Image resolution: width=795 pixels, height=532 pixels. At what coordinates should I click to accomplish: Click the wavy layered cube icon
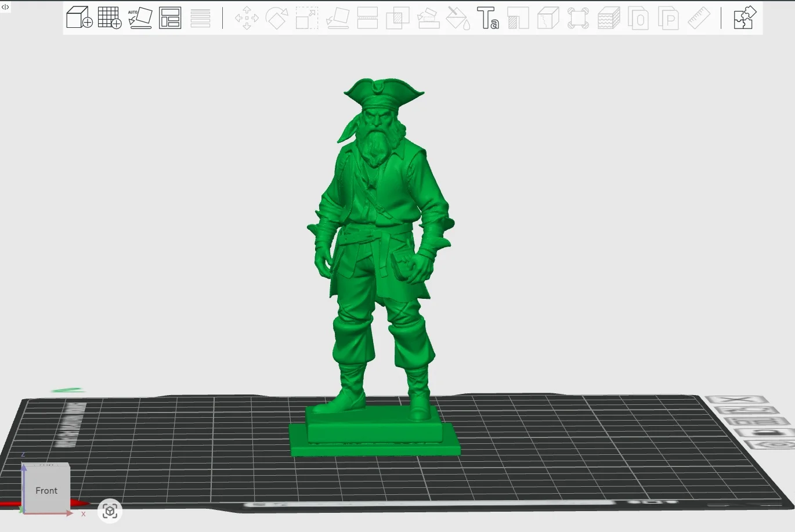609,18
